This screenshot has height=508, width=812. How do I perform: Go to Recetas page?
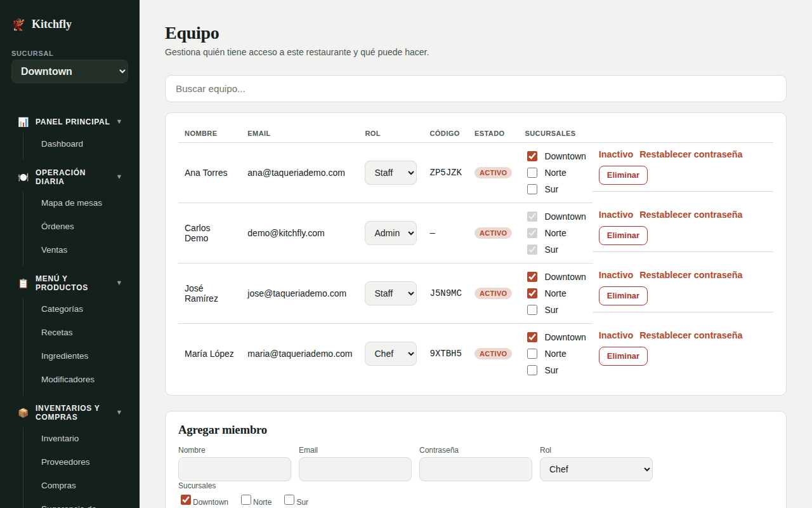click(57, 333)
